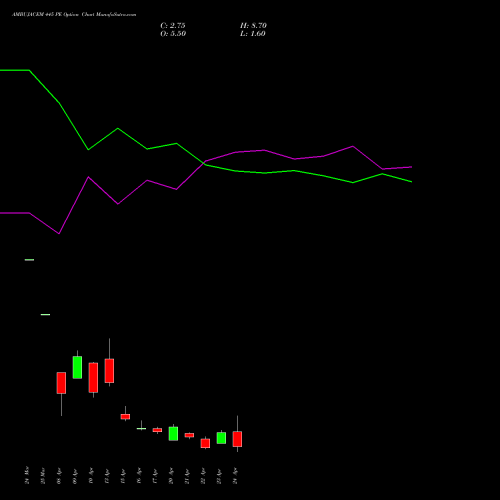This screenshot has height=500, width=500.
Task: Select the 24 Apr date label
Action: (x=235, y=475)
